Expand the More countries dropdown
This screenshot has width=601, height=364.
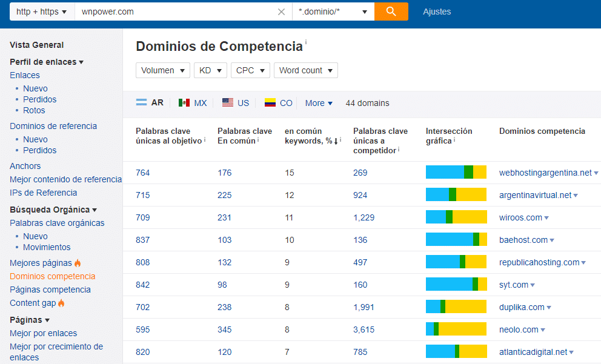pyautogui.click(x=319, y=103)
